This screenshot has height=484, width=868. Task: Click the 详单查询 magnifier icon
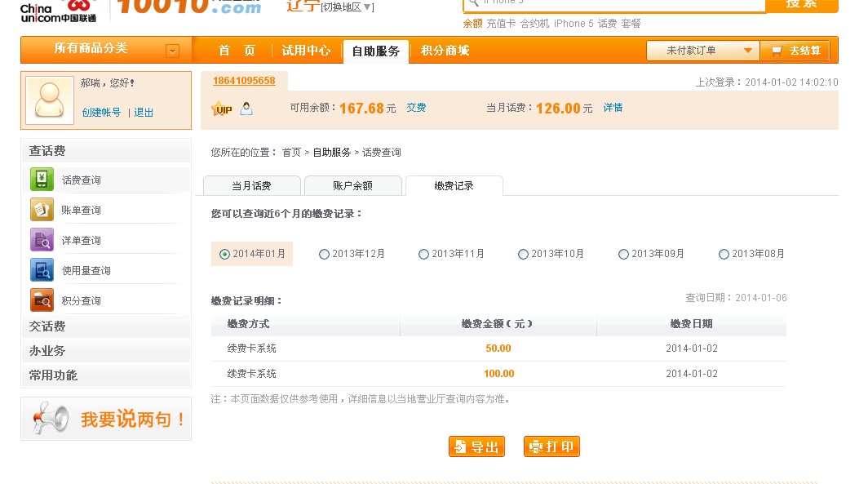tap(42, 240)
